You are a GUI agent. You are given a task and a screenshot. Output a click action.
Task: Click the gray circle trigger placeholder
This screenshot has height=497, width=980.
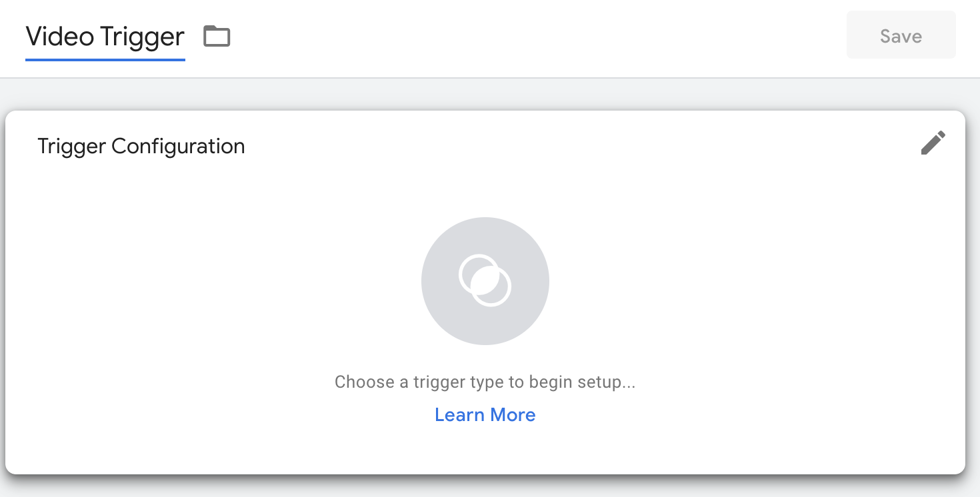coord(485,280)
